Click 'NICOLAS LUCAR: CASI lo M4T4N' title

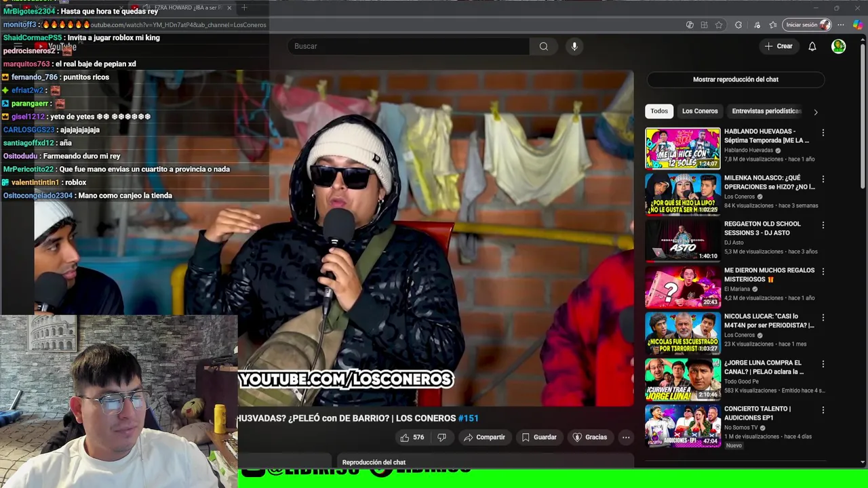click(x=769, y=321)
